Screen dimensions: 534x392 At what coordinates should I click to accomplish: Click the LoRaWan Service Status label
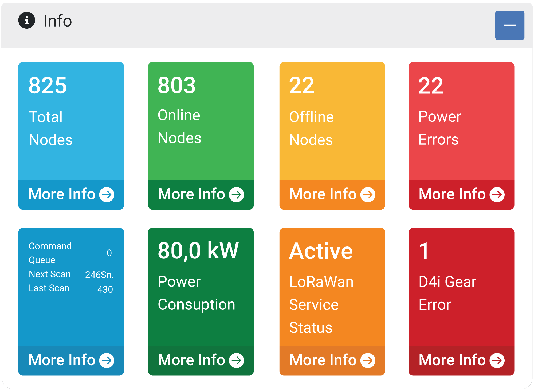(x=321, y=304)
